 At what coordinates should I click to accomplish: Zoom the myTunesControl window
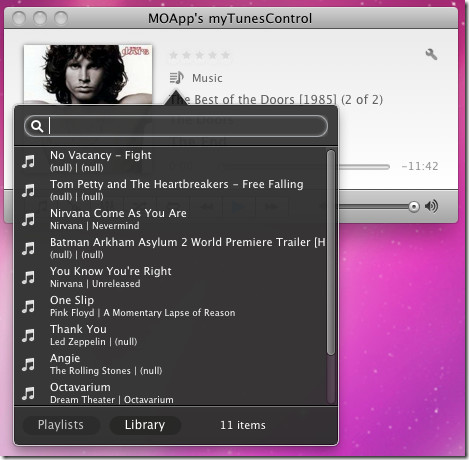coord(61,18)
